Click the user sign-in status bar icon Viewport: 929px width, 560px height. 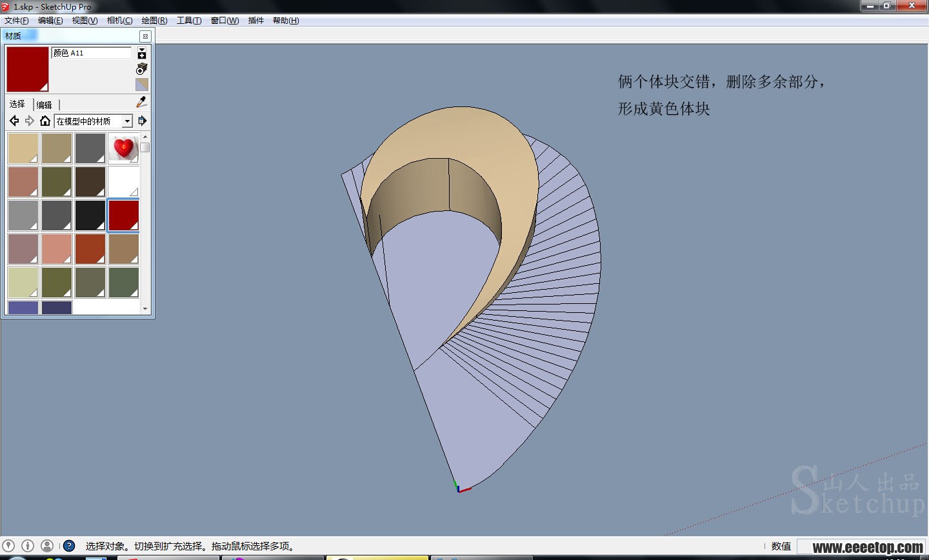tap(47, 546)
